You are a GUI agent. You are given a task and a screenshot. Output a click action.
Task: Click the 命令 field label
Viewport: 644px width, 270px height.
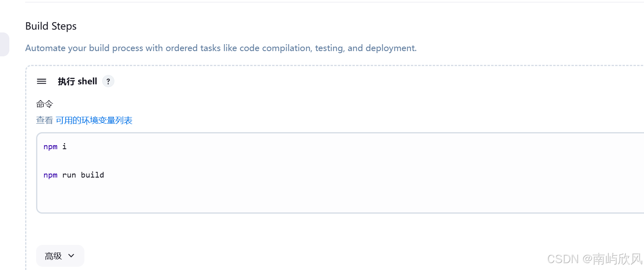[45, 104]
